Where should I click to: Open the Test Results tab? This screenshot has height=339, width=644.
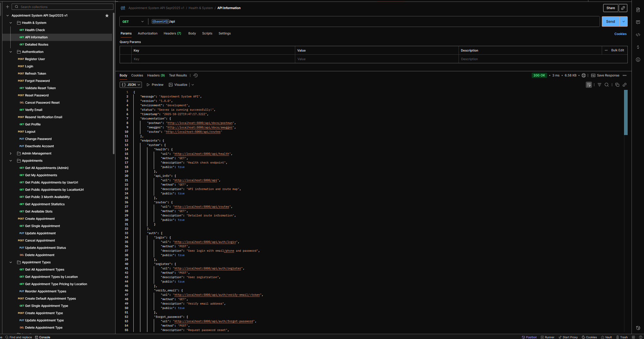point(178,76)
